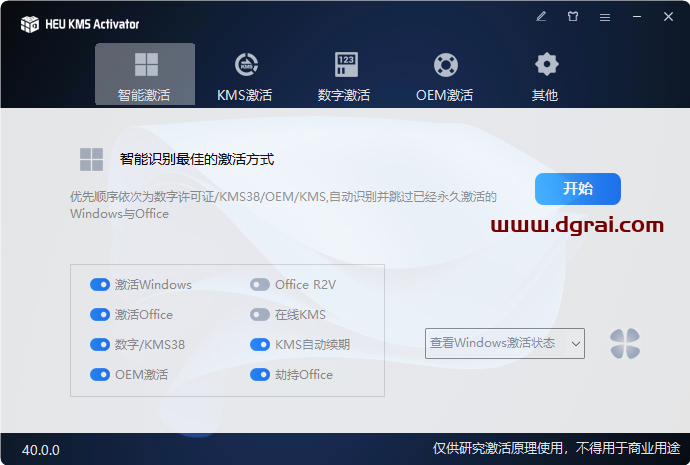The width and height of the screenshot is (690, 465).
Task: Click the pencil edit icon in title bar
Action: point(541,17)
